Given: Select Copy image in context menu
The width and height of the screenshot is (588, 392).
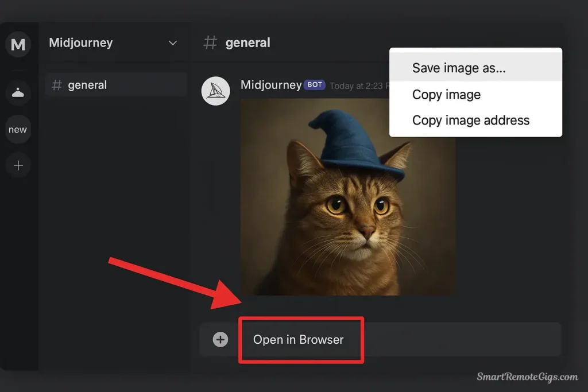Looking at the screenshot, I should (446, 95).
